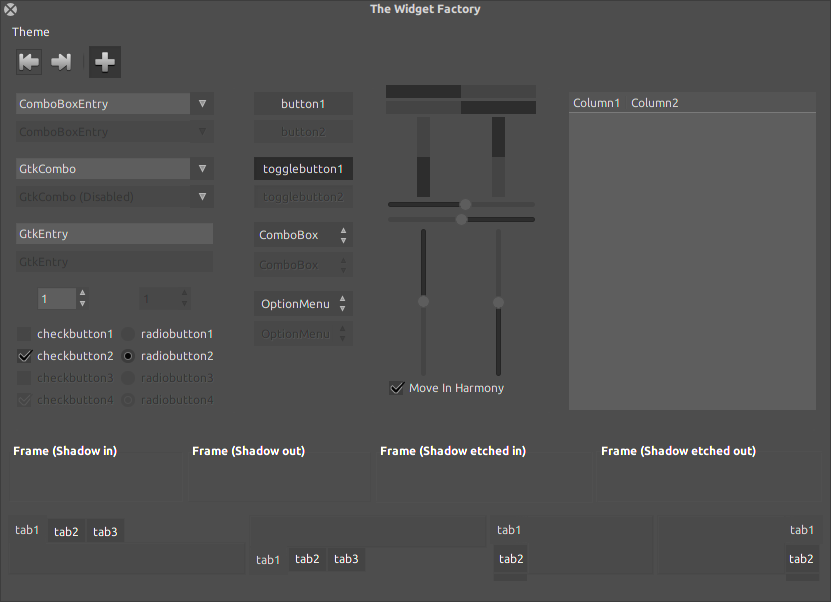Open the Theme menu

[31, 32]
